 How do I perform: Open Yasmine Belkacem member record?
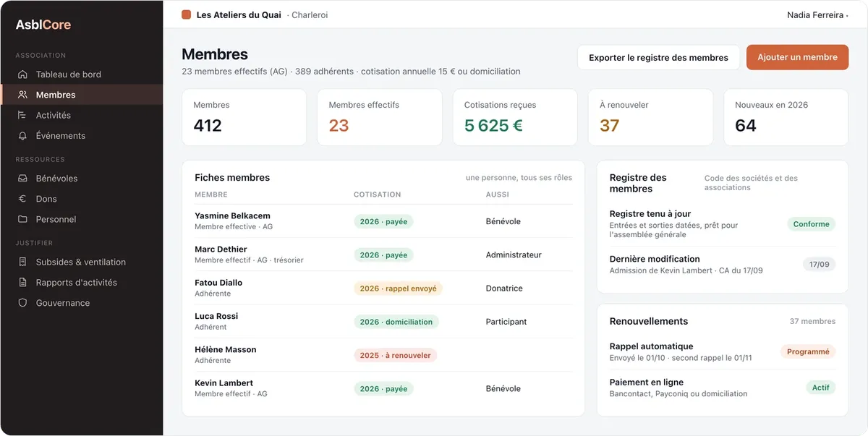(x=383, y=221)
